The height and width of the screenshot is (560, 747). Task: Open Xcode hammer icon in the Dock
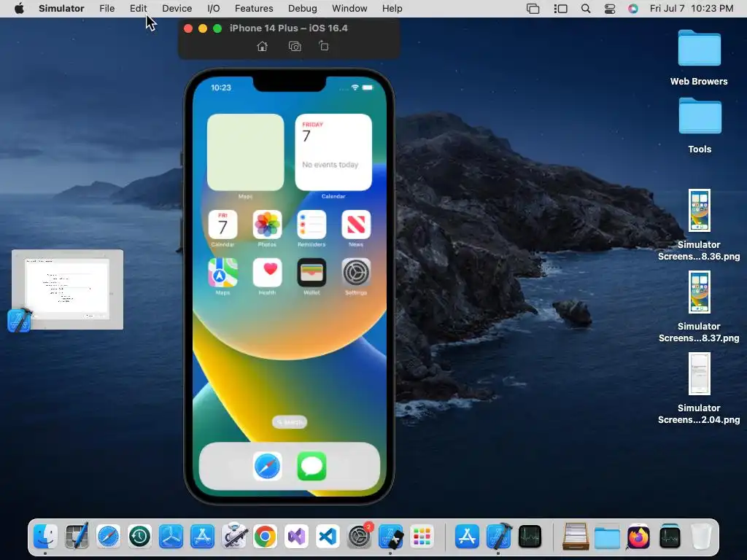tap(499, 537)
